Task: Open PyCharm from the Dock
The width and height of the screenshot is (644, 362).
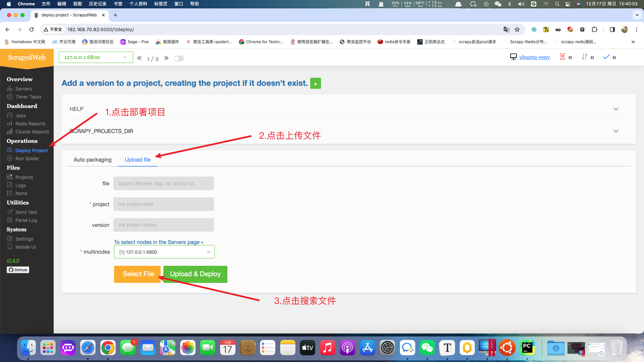Action: coord(527,348)
